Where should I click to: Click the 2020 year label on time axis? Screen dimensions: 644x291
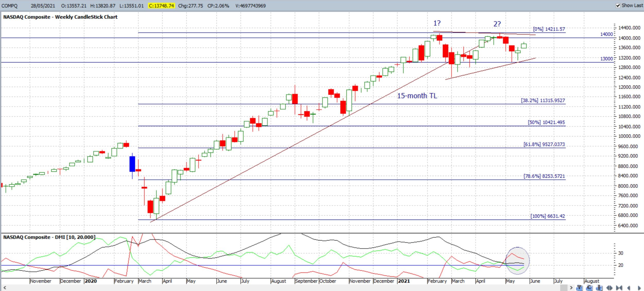91,281
